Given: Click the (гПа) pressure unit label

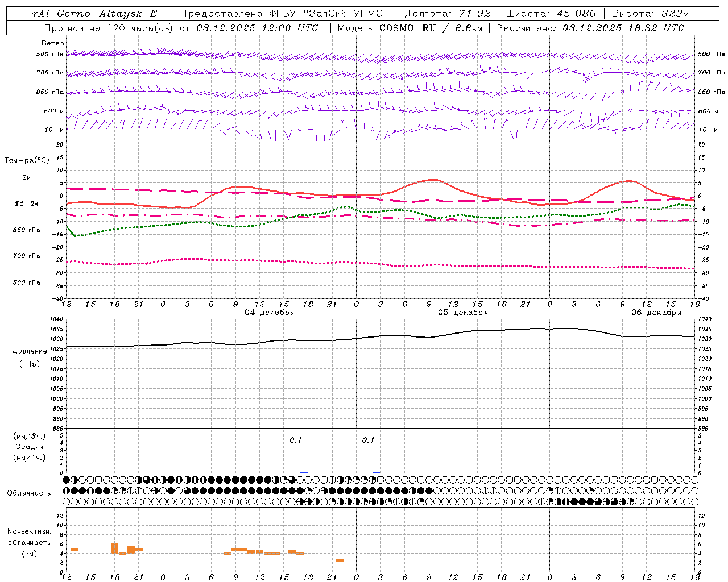Looking at the screenshot, I should 30,364.
